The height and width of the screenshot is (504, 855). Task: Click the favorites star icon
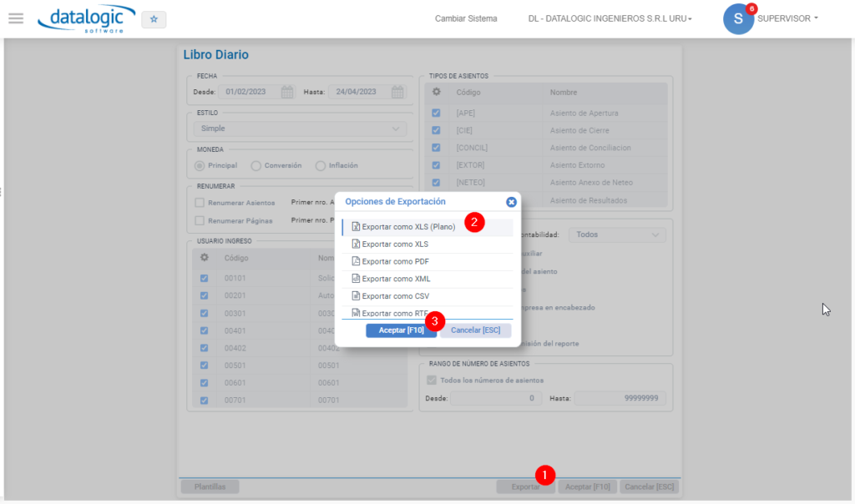click(x=154, y=19)
